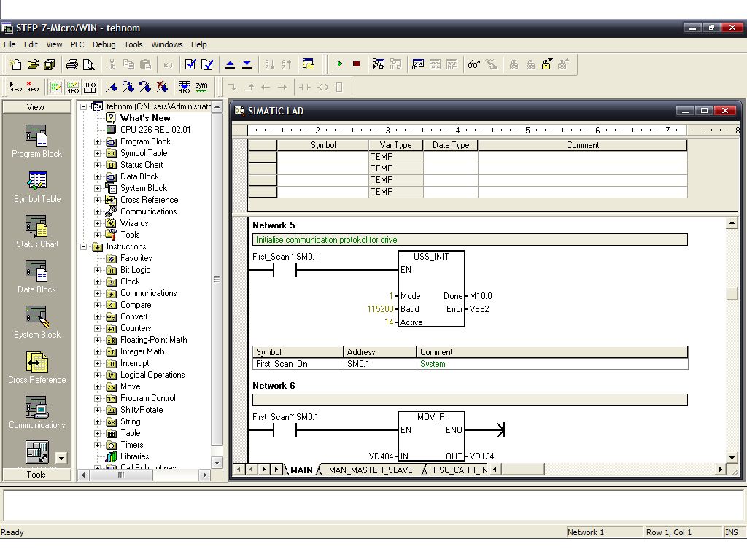The width and height of the screenshot is (747, 560).
Task: Expand the Program Block tree node
Action: coord(98,141)
